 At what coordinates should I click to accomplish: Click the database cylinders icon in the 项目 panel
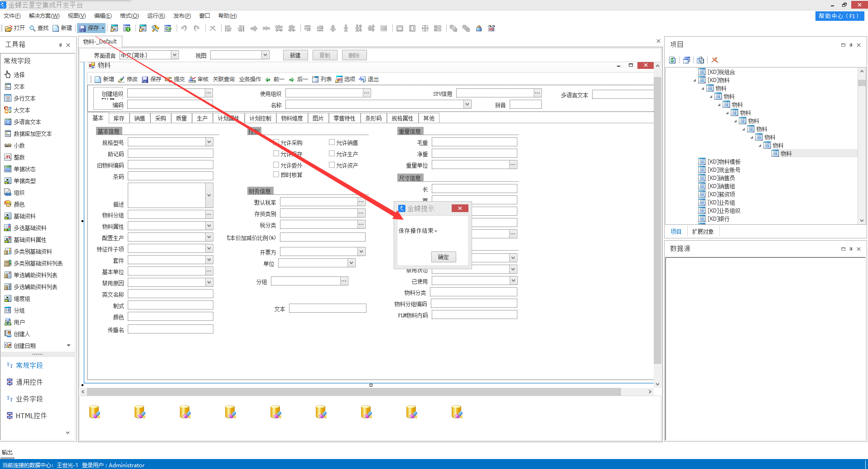pyautogui.click(x=700, y=60)
